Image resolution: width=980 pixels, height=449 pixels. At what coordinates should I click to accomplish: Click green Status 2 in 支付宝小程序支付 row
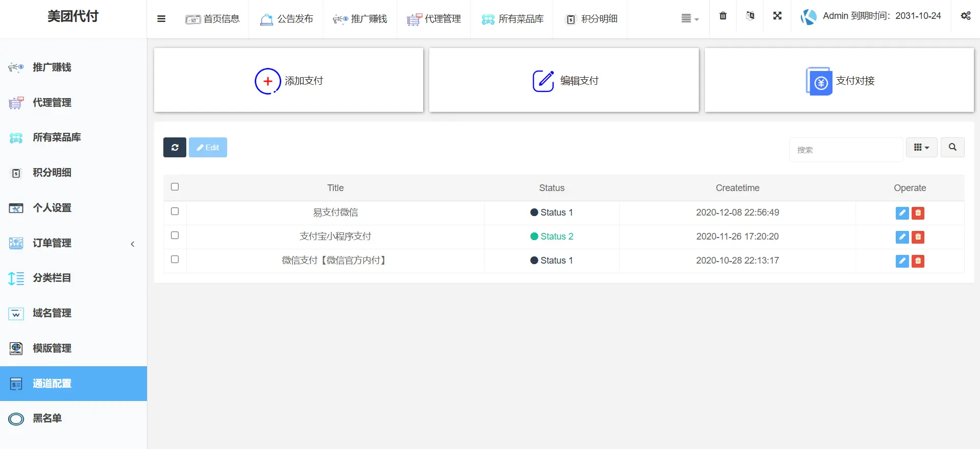552,237
